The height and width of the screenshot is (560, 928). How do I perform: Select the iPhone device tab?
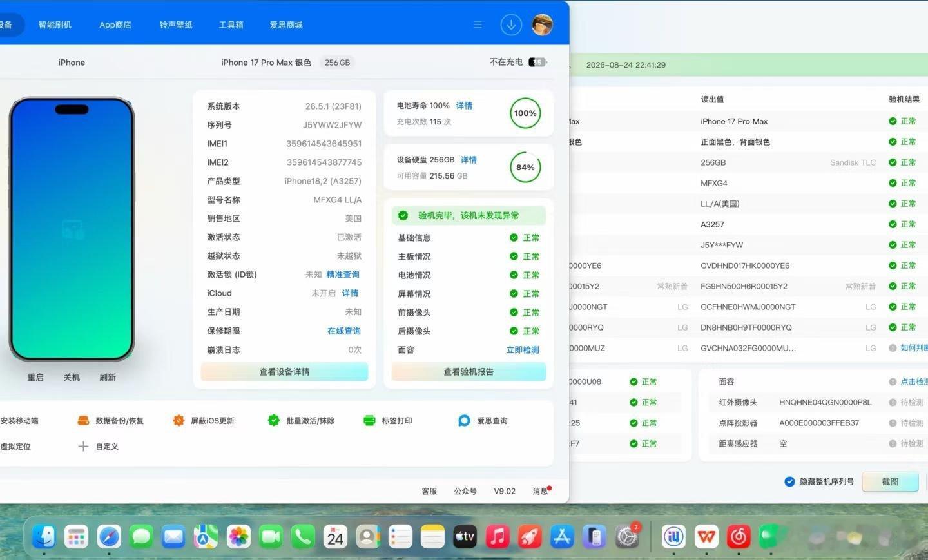point(72,63)
